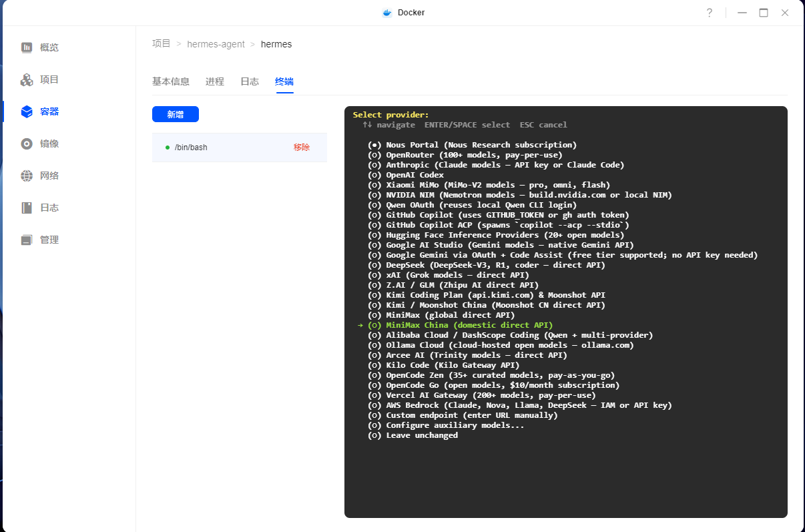The height and width of the screenshot is (532, 805).
Task: Select Anthropic Claude models radio option
Action: click(x=374, y=165)
